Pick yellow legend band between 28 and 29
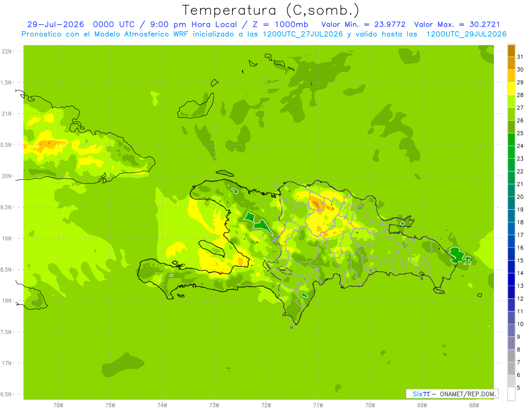The width and height of the screenshot is (532, 411). point(511,89)
